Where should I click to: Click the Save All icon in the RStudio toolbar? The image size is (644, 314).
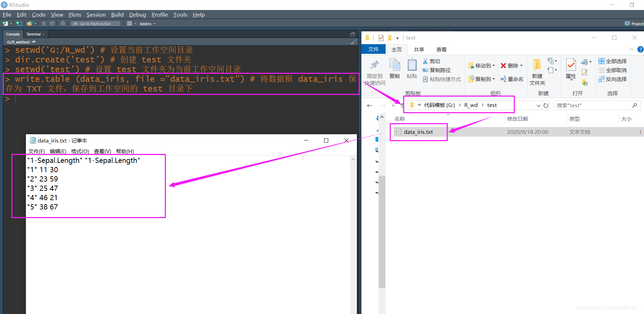tap(52, 23)
